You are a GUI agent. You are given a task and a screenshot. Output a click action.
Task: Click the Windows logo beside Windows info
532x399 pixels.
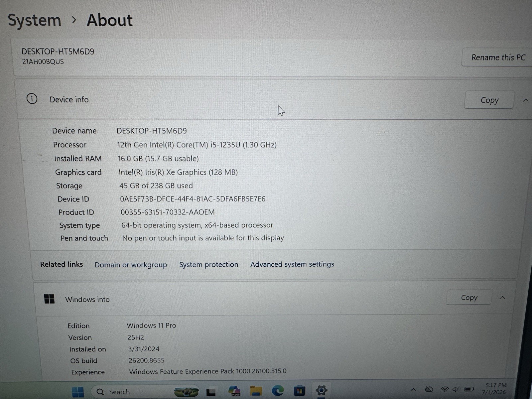point(49,299)
